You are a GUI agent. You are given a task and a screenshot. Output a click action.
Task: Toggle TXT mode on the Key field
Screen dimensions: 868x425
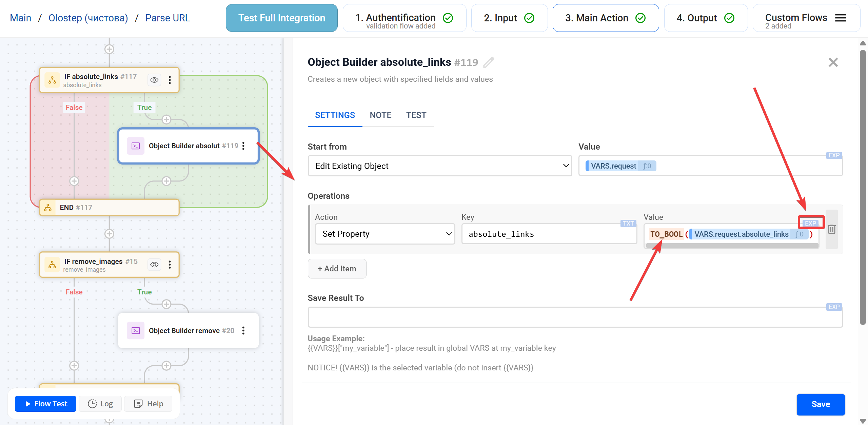pyautogui.click(x=628, y=224)
